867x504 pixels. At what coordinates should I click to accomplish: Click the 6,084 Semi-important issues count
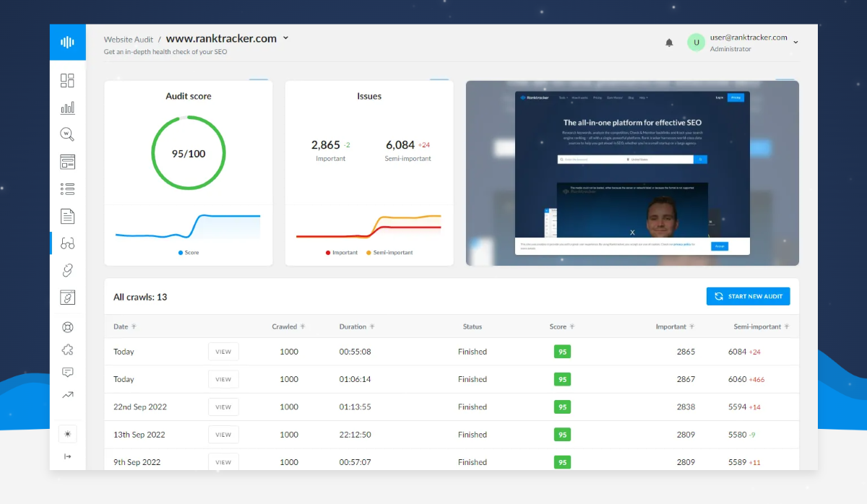(400, 145)
